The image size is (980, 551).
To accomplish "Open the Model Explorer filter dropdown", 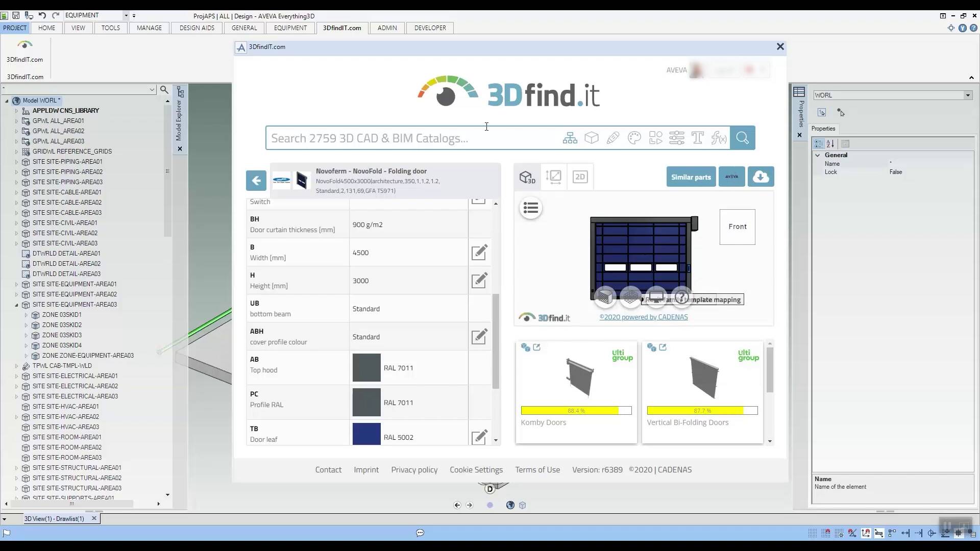I will [x=152, y=90].
